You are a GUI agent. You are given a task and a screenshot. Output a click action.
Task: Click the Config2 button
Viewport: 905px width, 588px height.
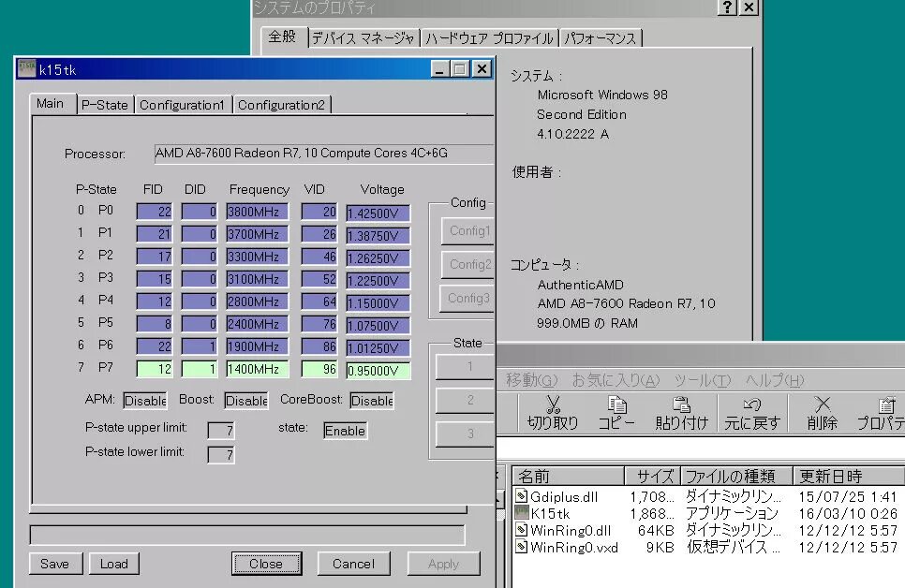(467, 264)
